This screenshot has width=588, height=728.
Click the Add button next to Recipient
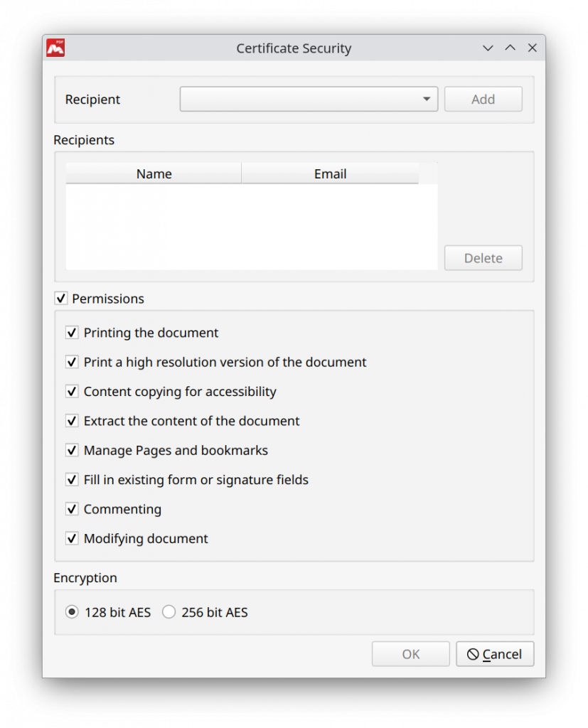click(x=483, y=99)
